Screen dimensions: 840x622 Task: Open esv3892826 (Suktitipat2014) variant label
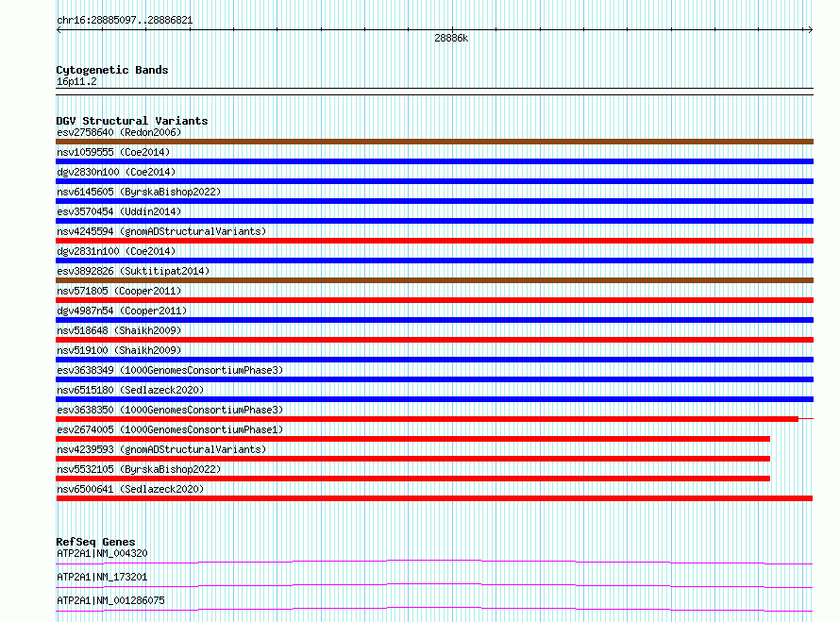click(133, 271)
